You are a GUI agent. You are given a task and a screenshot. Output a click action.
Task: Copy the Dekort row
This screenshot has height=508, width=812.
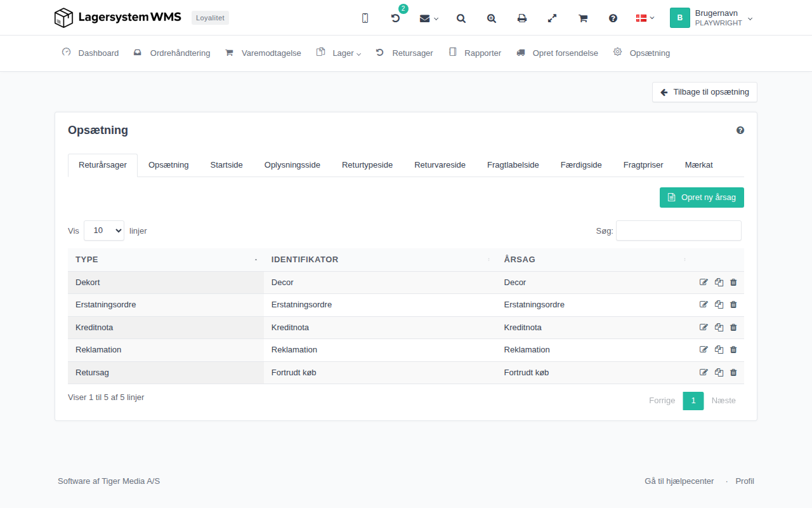[719, 283]
